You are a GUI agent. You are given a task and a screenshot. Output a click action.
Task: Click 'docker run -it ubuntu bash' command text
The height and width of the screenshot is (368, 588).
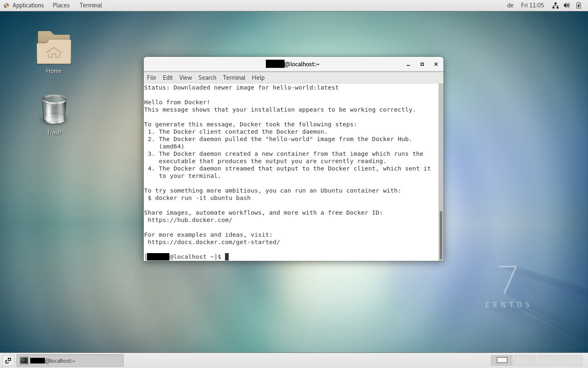pyautogui.click(x=203, y=198)
